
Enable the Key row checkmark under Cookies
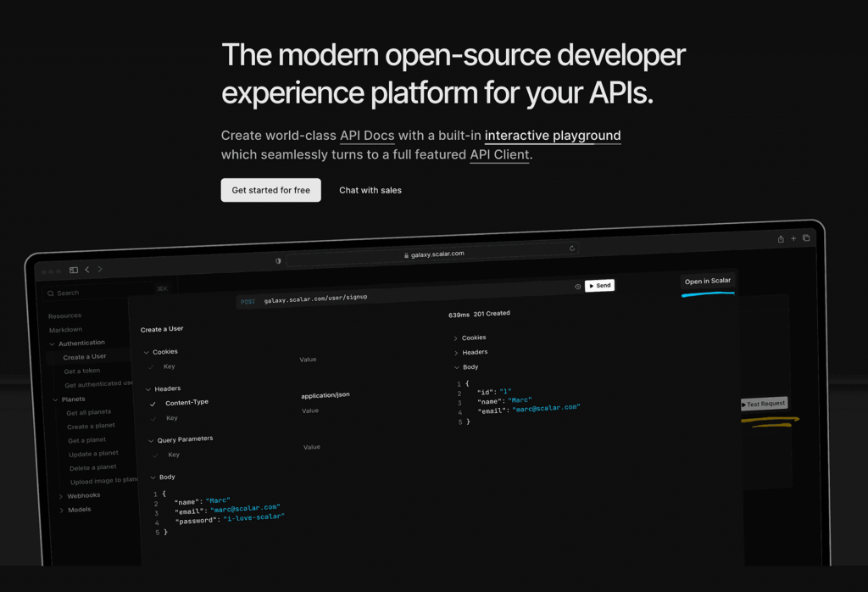click(x=150, y=366)
